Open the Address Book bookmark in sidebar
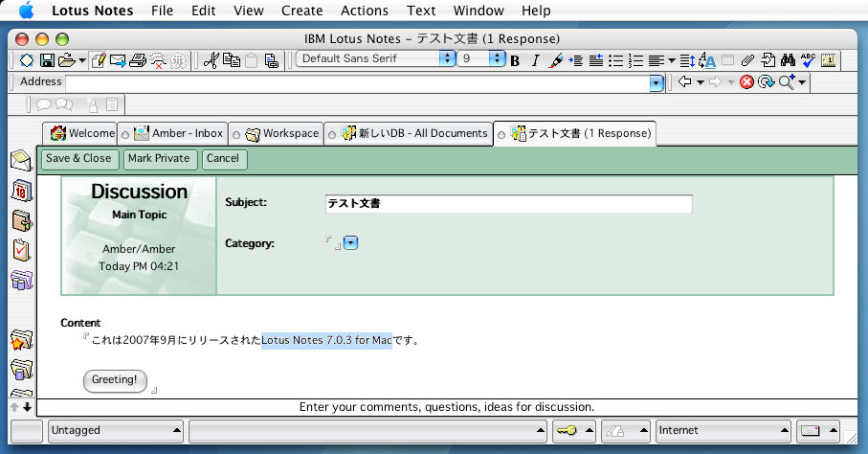This screenshot has height=454, width=868. pyautogui.click(x=22, y=220)
